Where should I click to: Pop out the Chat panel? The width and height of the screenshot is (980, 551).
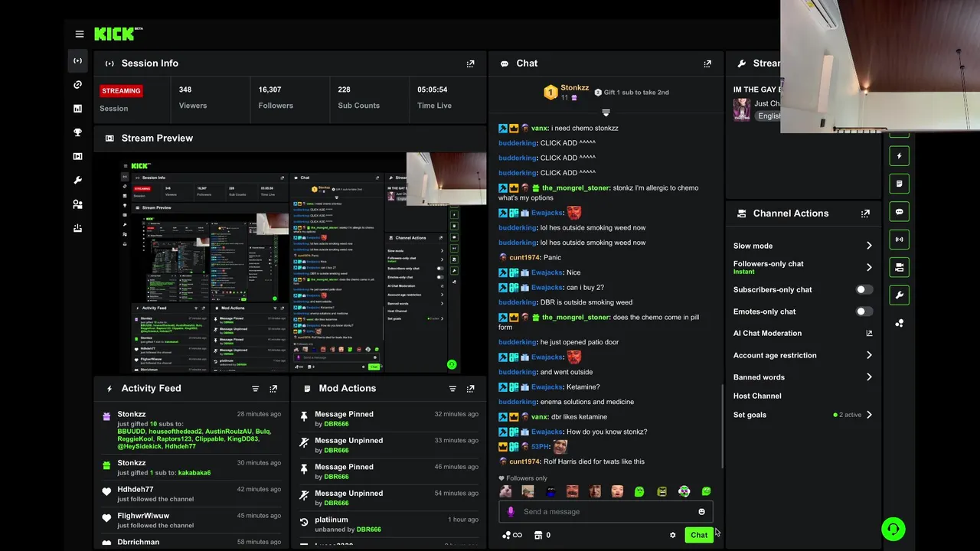pos(707,64)
